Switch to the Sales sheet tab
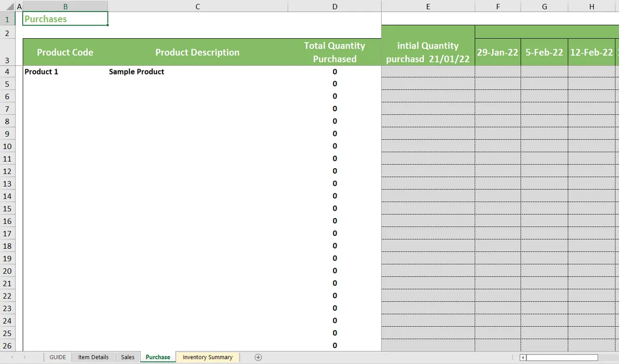 (x=128, y=357)
